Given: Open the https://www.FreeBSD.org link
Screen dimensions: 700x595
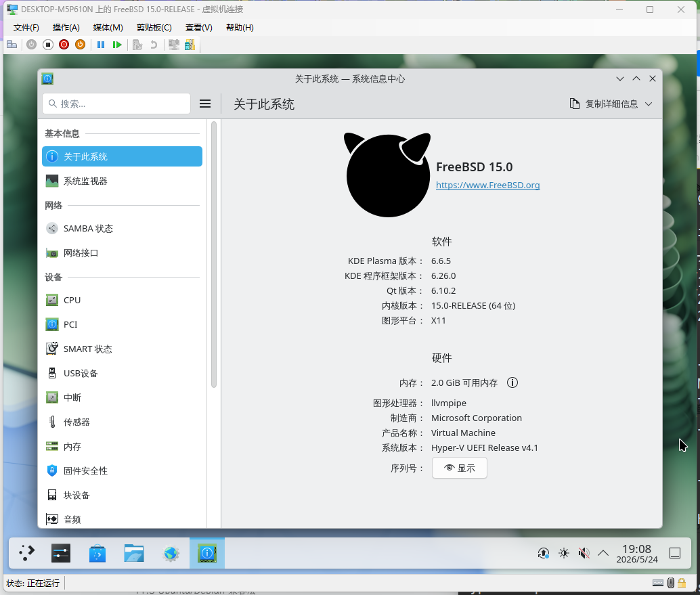Looking at the screenshot, I should (487, 185).
